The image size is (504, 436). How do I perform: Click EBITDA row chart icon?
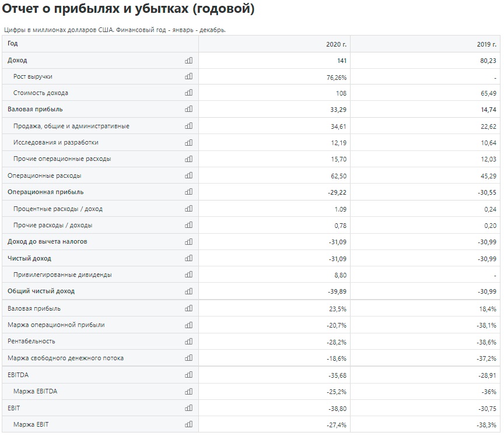pyautogui.click(x=188, y=375)
